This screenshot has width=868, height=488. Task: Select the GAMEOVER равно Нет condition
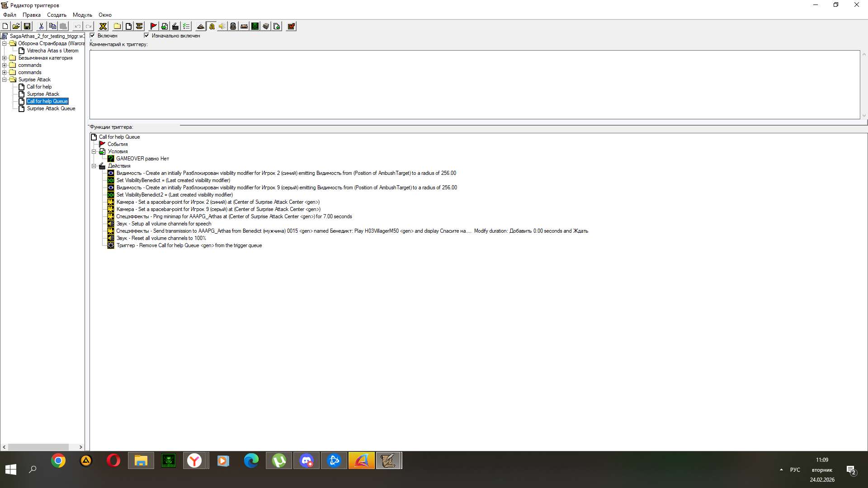click(142, 159)
